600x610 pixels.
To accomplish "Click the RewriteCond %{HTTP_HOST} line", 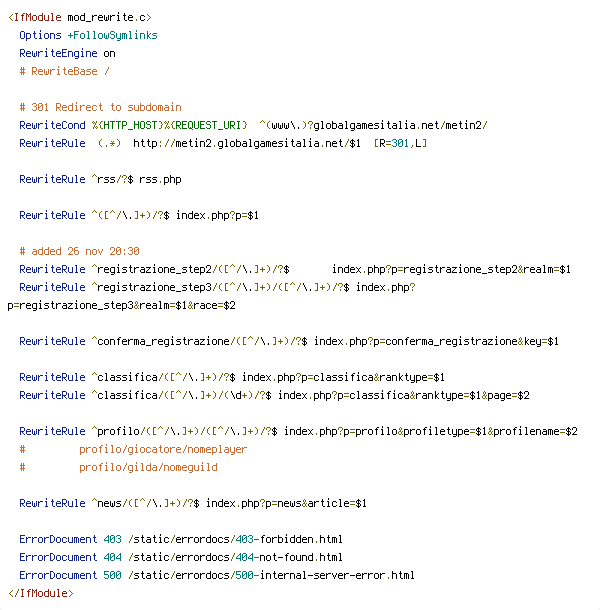I will (253, 125).
